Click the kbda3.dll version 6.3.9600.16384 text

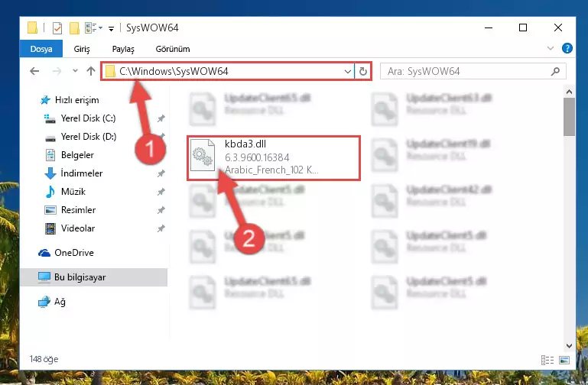click(x=257, y=157)
